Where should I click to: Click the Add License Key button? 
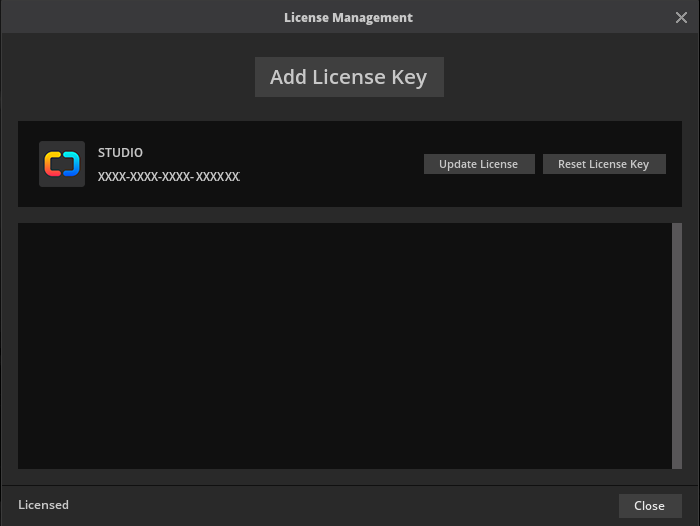[x=349, y=77]
